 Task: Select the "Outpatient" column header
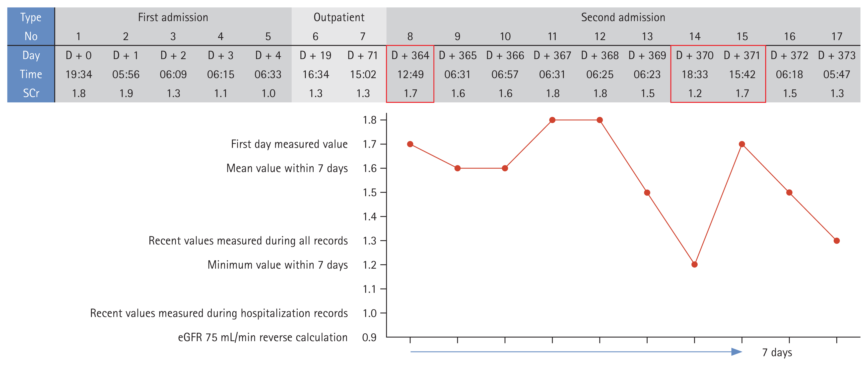click(339, 17)
